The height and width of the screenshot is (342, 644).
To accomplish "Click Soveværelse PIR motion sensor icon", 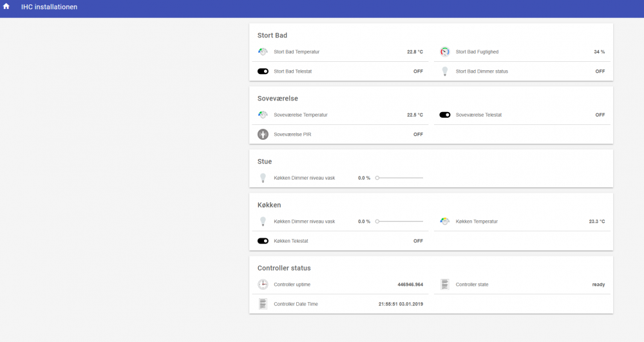I will click(263, 135).
